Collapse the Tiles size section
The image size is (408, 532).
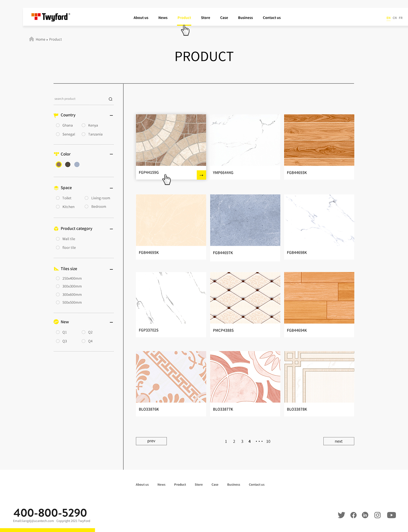click(111, 269)
